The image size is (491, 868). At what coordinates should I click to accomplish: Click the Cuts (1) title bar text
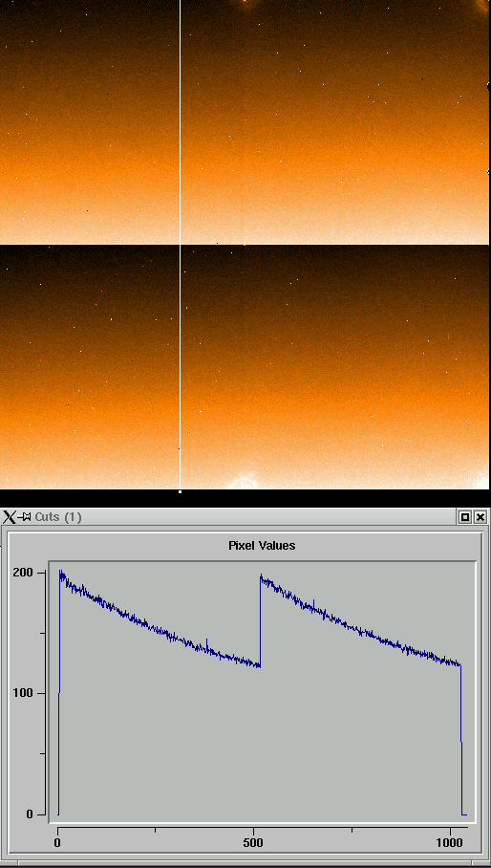[x=58, y=517]
